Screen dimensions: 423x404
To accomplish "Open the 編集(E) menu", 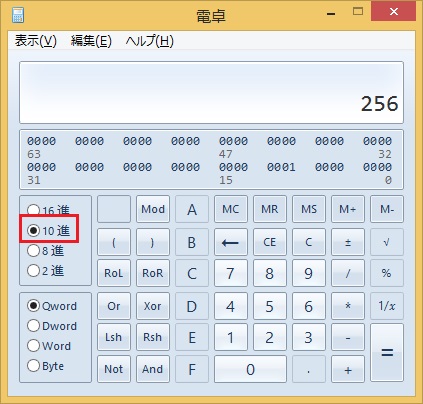I will pos(91,41).
